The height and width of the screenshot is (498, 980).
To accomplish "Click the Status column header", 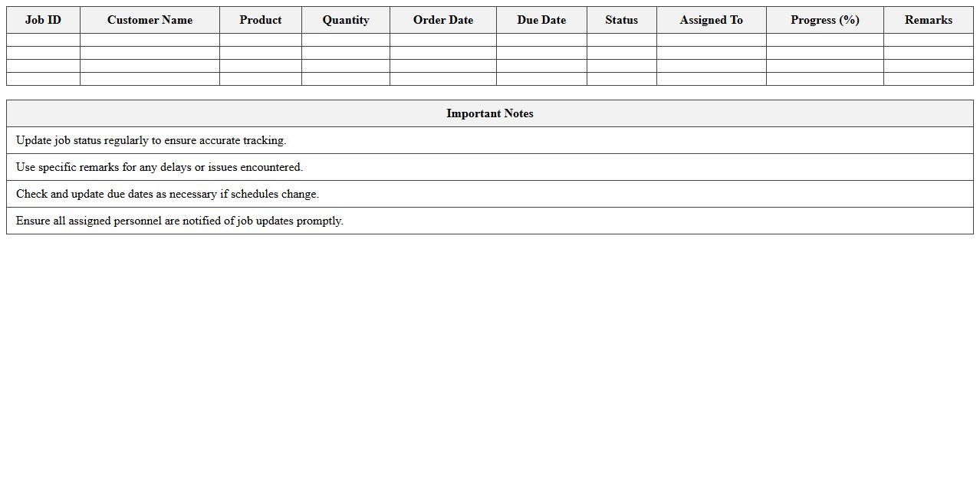I will [x=621, y=20].
